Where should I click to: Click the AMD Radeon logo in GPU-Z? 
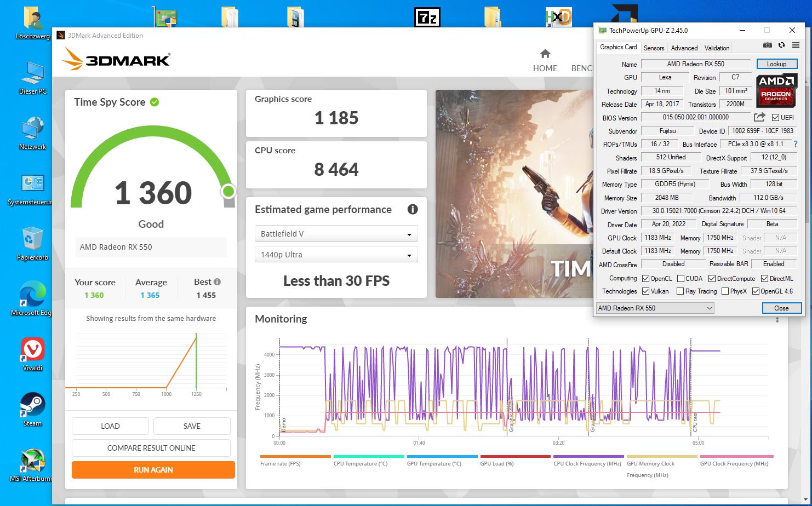pyautogui.click(x=777, y=90)
